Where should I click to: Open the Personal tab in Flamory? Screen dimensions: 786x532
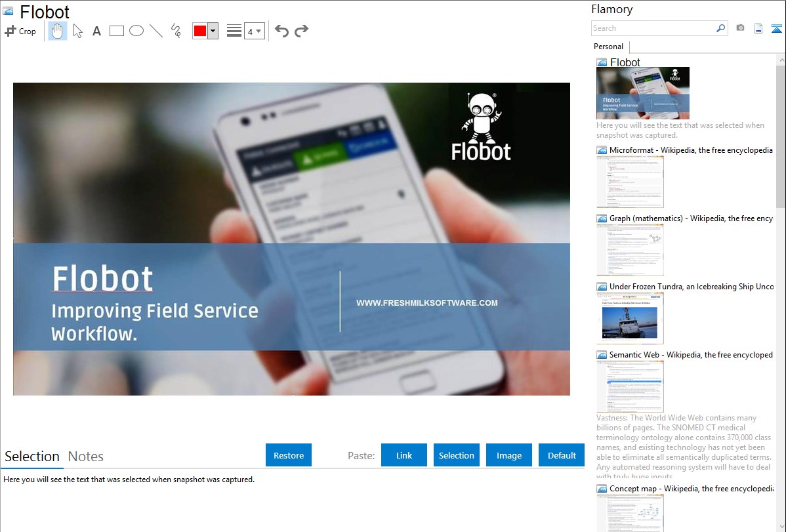click(609, 47)
